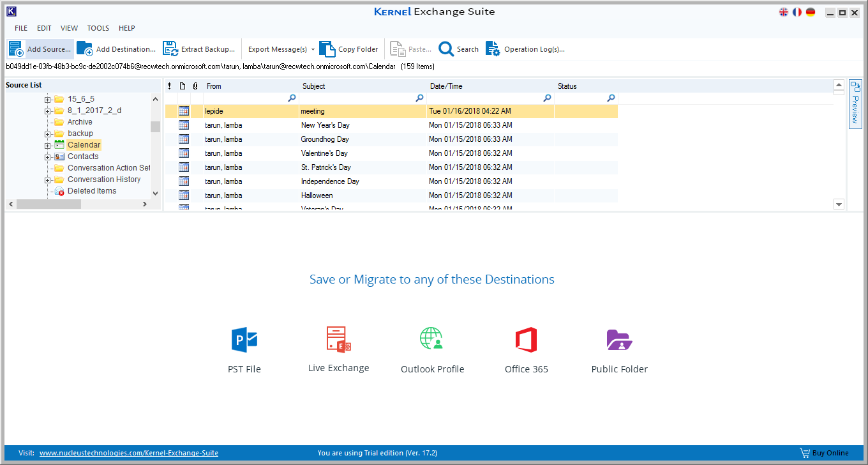The width and height of the screenshot is (868, 465).
Task: Switch language using the French flag
Action: point(797,12)
